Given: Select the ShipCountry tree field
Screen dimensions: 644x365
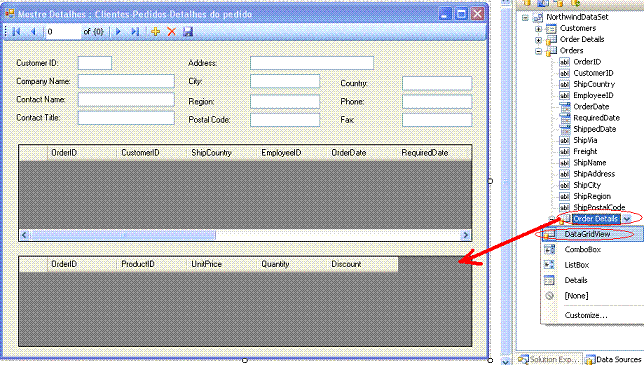Looking at the screenshot, I should [x=594, y=84].
